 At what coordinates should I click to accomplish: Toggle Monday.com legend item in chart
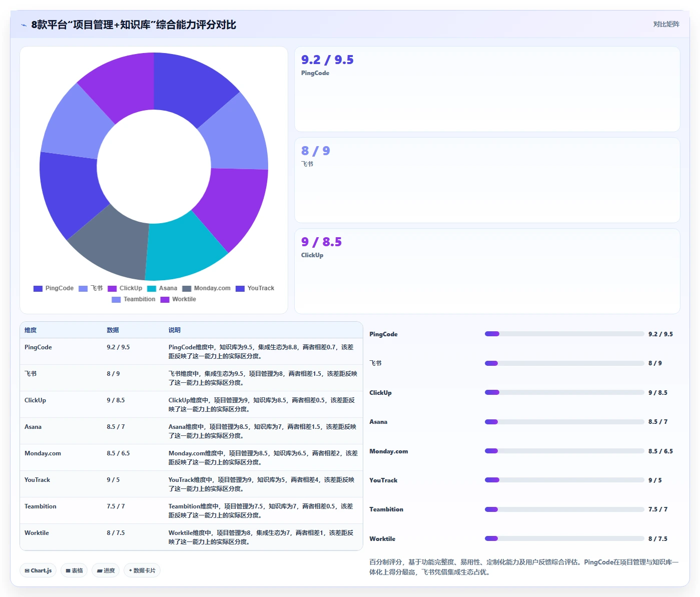(206, 289)
